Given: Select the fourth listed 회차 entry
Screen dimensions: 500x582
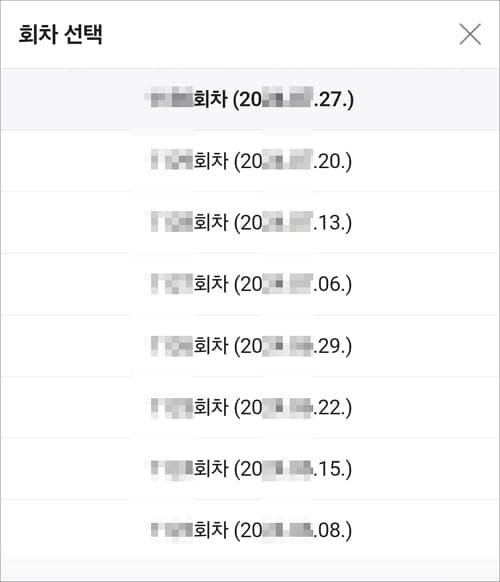Looking at the screenshot, I should (x=250, y=284).
